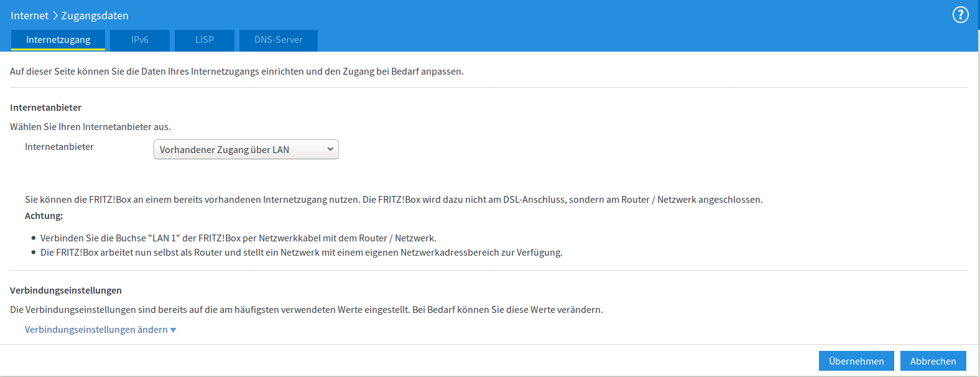Click the vertical scrollbar at right edge
980x377 pixels.
pos(978,187)
